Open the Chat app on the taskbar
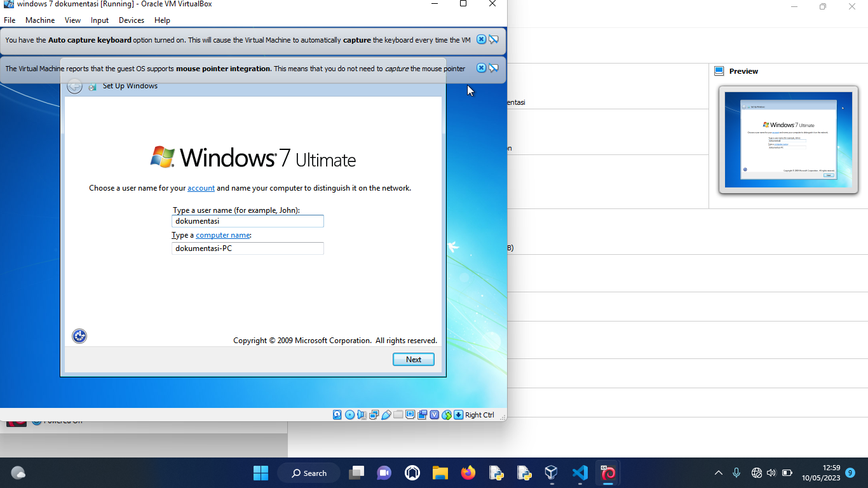The width and height of the screenshot is (868, 488). coord(384,473)
